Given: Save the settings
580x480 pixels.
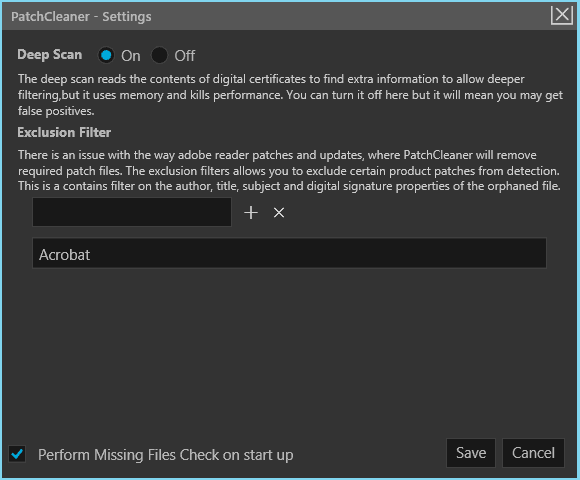Looking at the screenshot, I should click(471, 453).
